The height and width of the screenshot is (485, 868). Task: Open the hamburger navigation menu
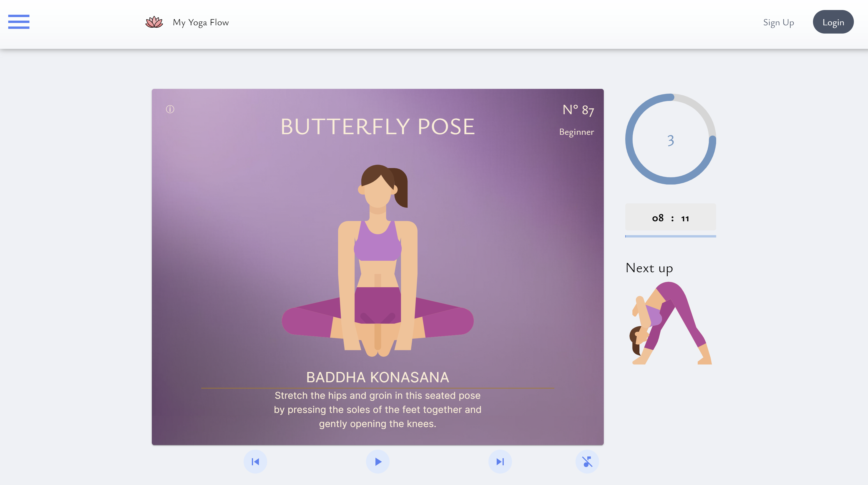(19, 22)
